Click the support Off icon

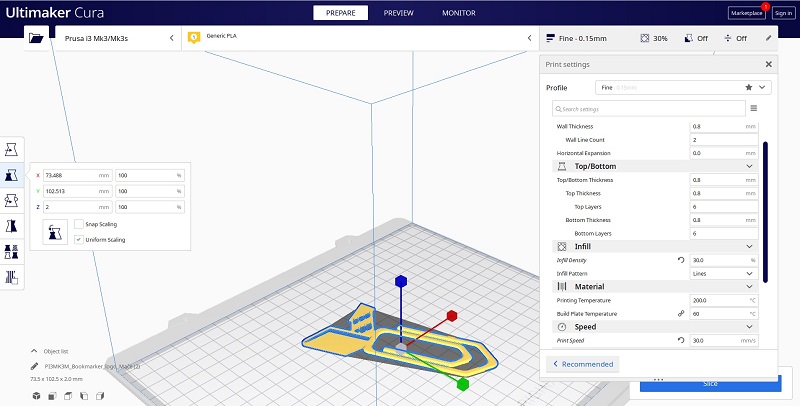pos(688,38)
